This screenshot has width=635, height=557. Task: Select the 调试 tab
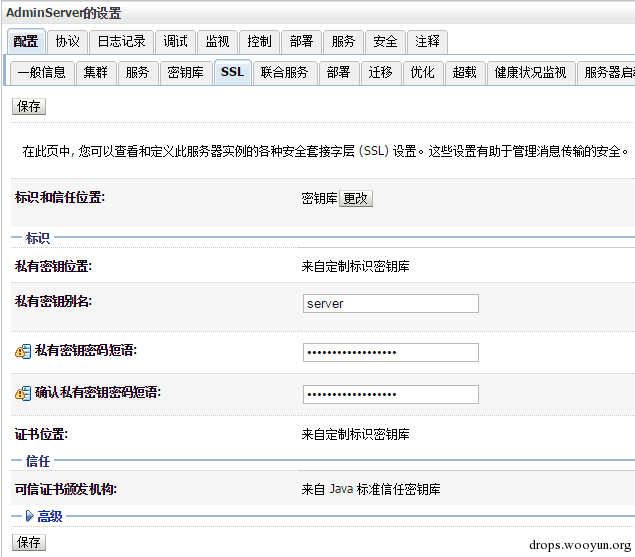pyautogui.click(x=175, y=41)
